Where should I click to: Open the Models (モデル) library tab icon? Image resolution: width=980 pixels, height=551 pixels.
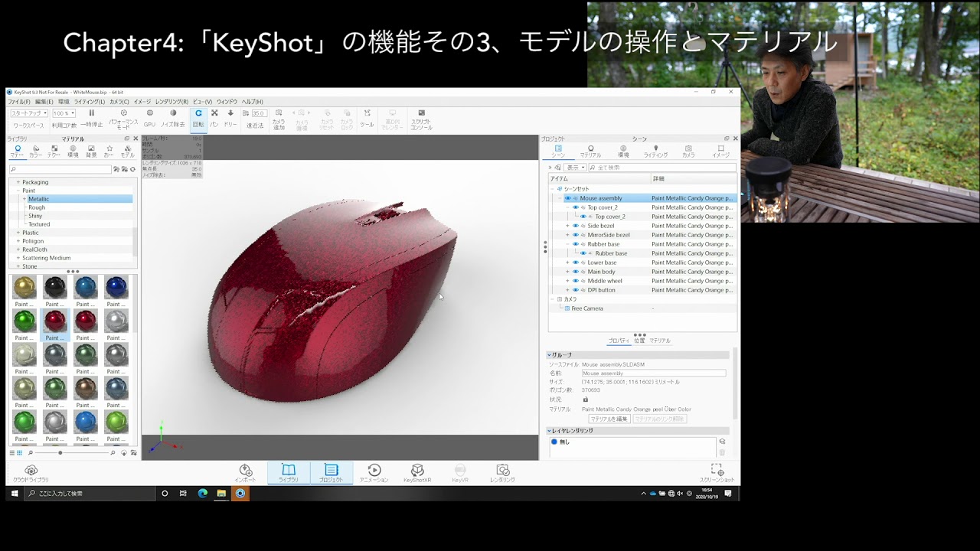click(x=127, y=148)
